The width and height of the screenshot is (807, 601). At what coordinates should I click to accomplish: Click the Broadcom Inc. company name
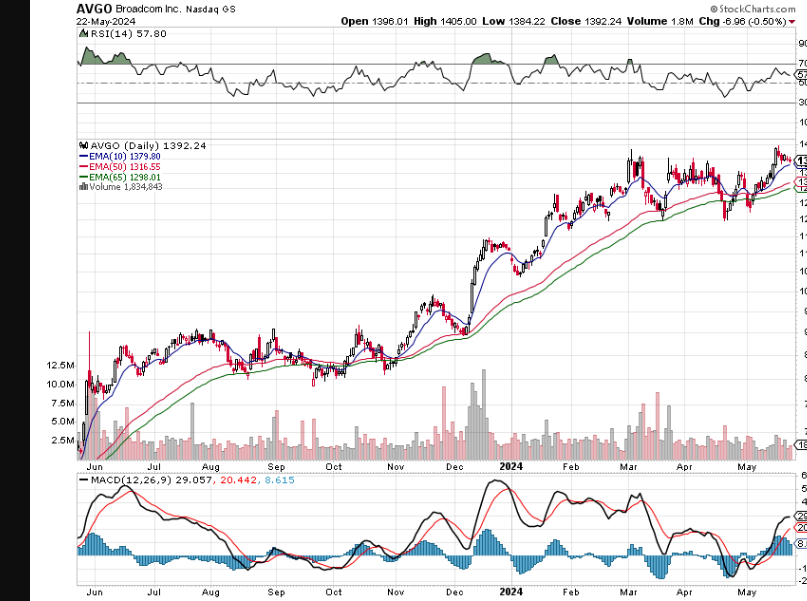click(148, 9)
